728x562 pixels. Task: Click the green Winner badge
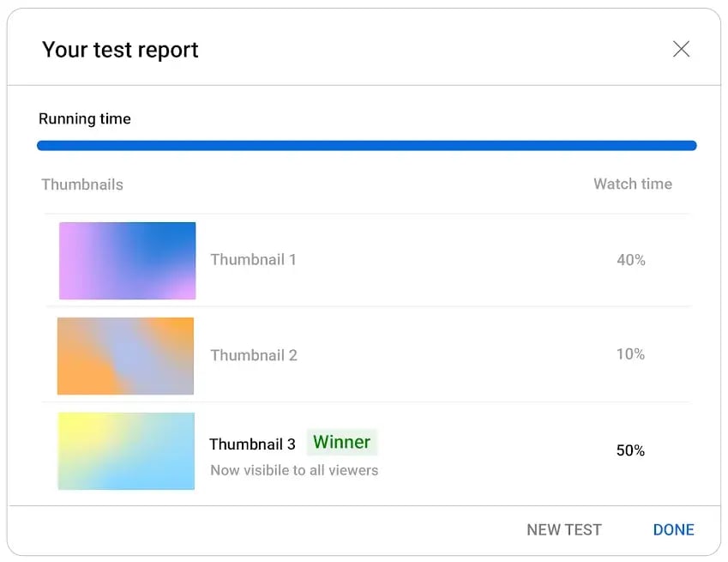pos(341,443)
